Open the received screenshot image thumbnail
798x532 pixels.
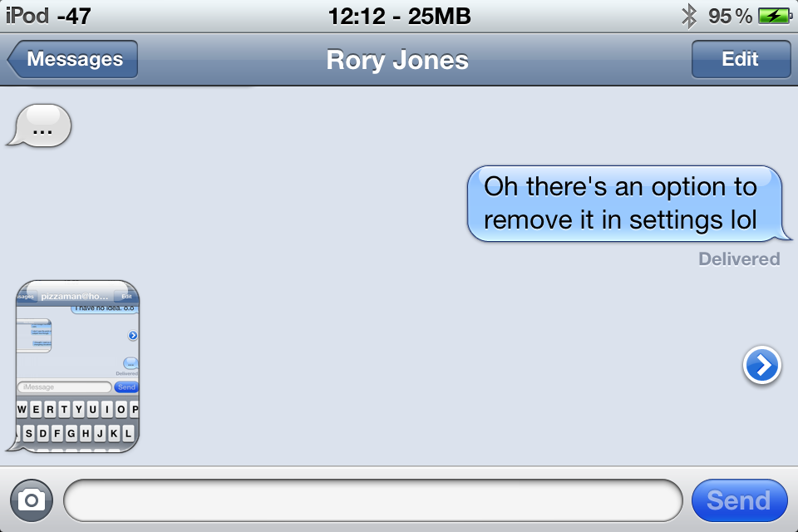[x=74, y=366]
